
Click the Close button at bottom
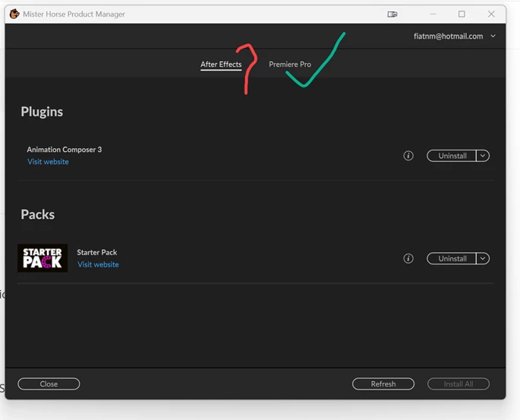coord(49,384)
